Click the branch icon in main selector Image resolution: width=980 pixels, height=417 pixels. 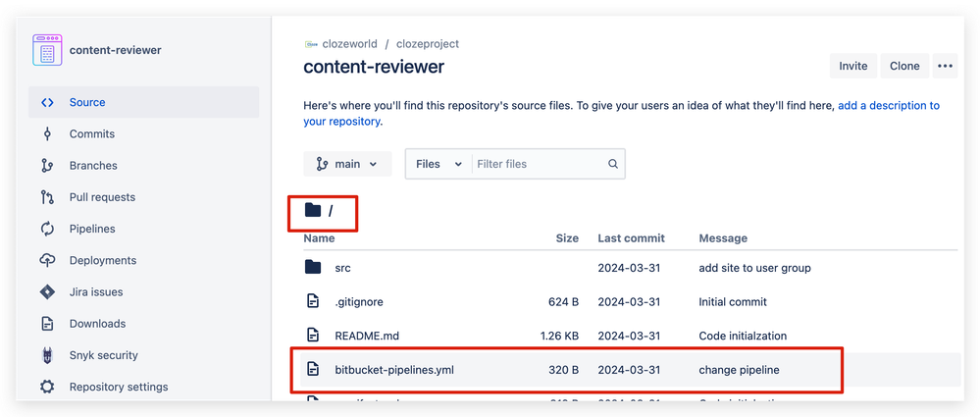click(x=323, y=164)
